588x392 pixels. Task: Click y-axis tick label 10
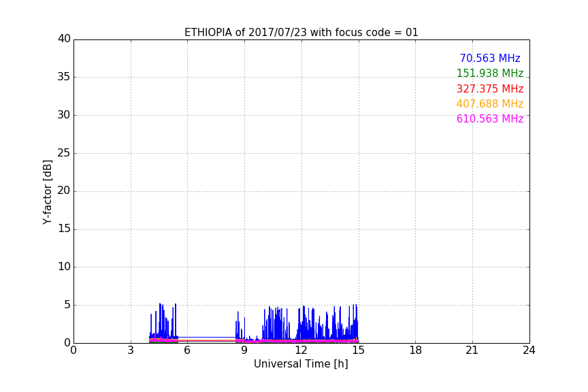tap(64, 267)
